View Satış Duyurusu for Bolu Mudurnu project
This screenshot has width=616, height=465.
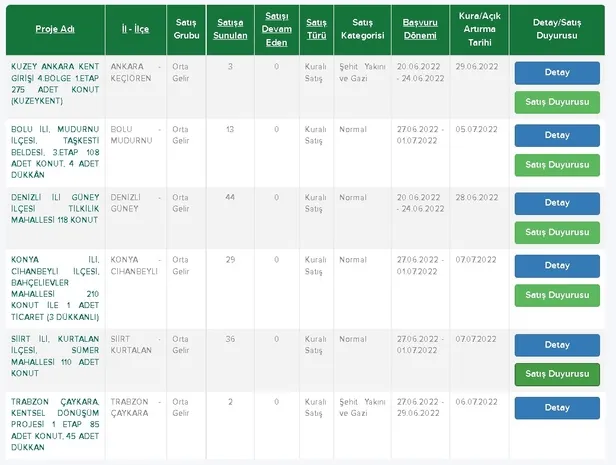pyautogui.click(x=557, y=165)
